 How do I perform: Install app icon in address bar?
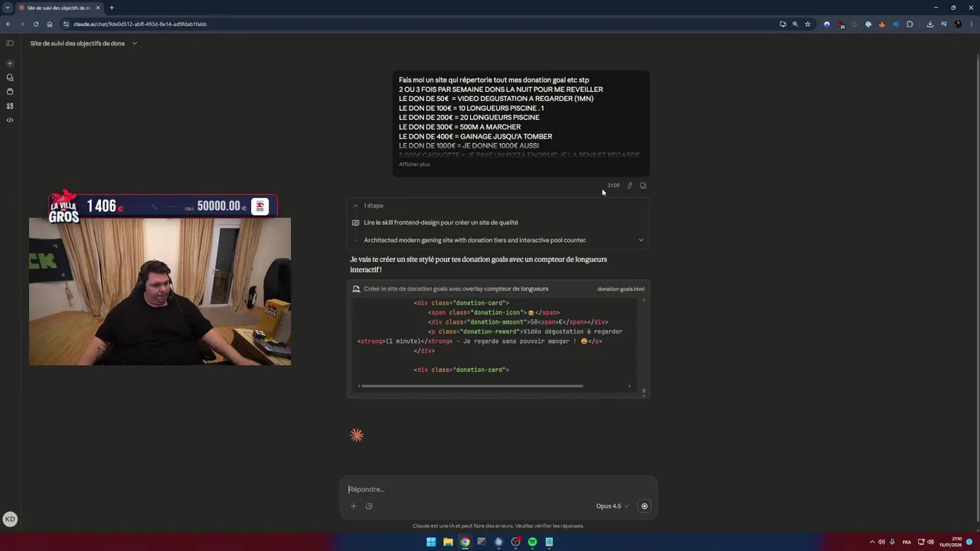(x=782, y=24)
